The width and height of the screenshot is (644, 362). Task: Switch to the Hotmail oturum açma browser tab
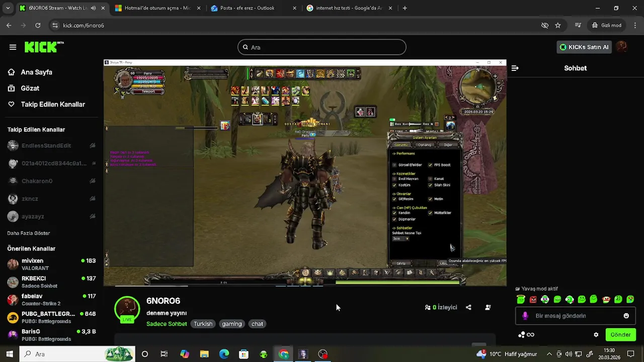click(x=157, y=8)
